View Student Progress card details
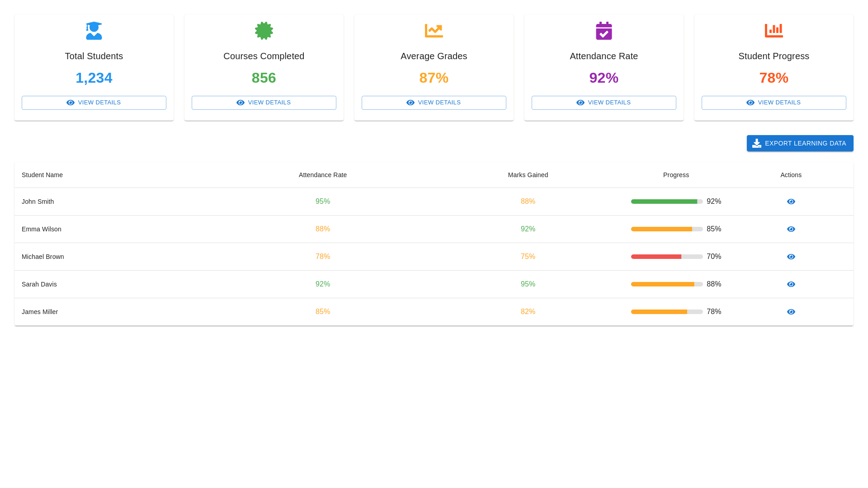The height and width of the screenshot is (488, 868). point(774,103)
